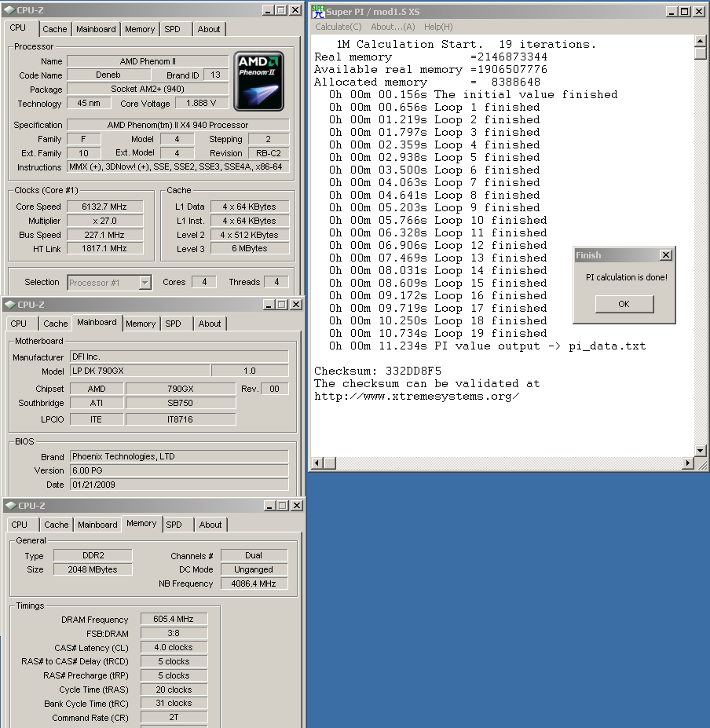Screen dimensions: 710x728
Task: Open Mainboard tab in bottom CPU-Z window
Action: coord(97,525)
